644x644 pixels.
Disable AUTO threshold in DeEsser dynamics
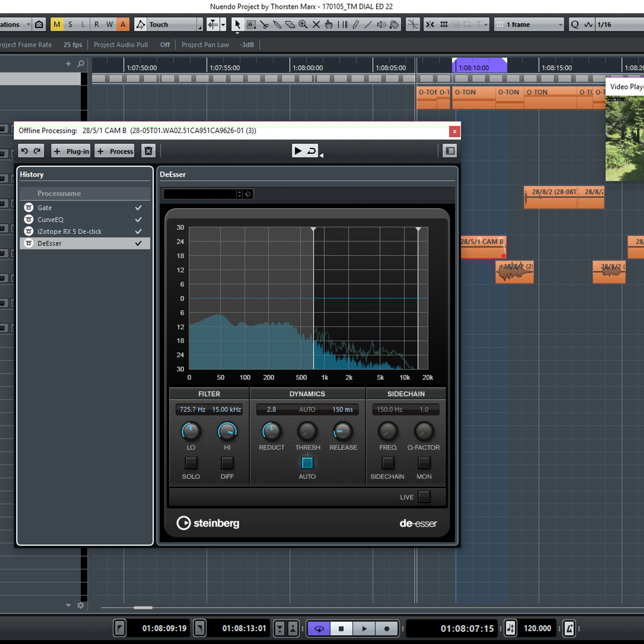pyautogui.click(x=307, y=463)
